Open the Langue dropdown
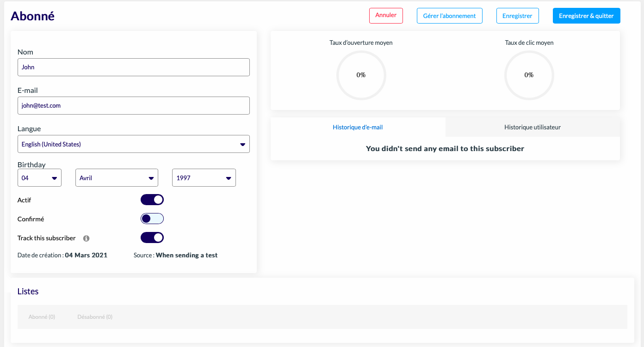The width and height of the screenshot is (644, 347). point(134,144)
